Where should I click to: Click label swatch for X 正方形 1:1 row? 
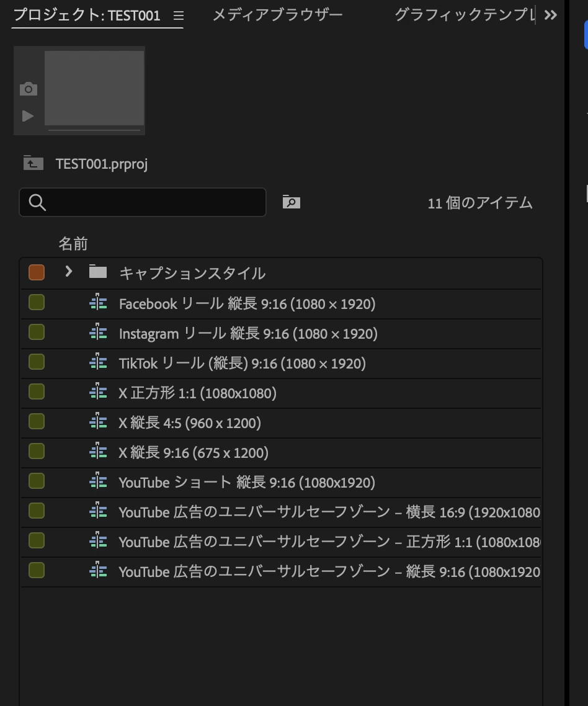[37, 391]
